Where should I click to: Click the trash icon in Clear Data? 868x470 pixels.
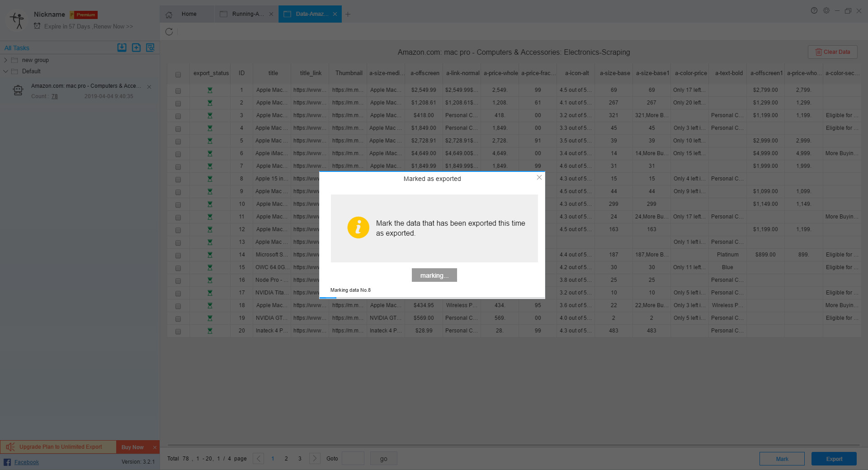click(x=818, y=52)
